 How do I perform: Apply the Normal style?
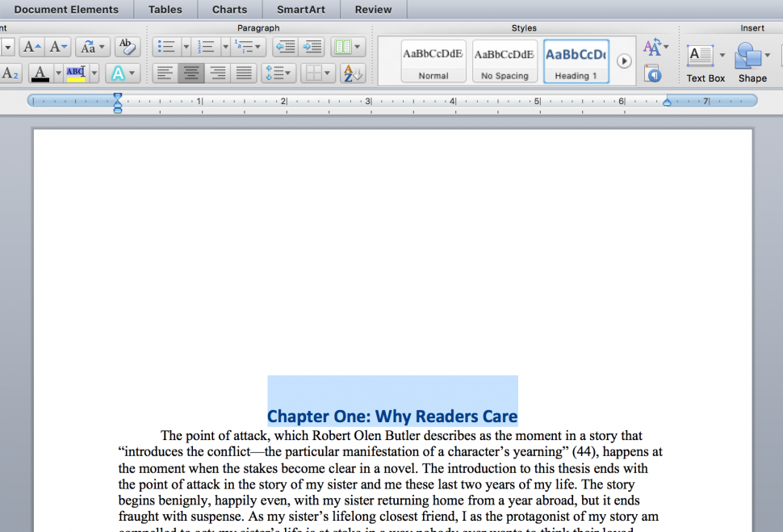pyautogui.click(x=433, y=61)
